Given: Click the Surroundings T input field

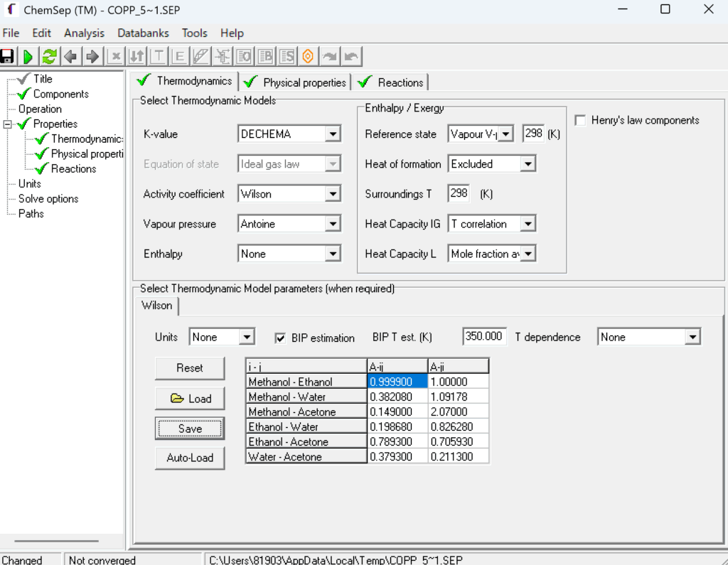Looking at the screenshot, I should 459,193.
